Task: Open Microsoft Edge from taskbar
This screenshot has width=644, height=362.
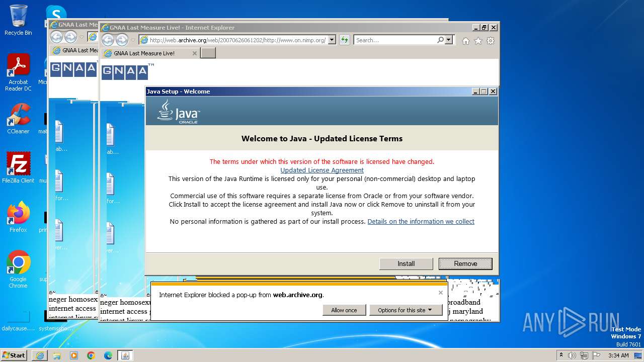Action: click(108, 355)
